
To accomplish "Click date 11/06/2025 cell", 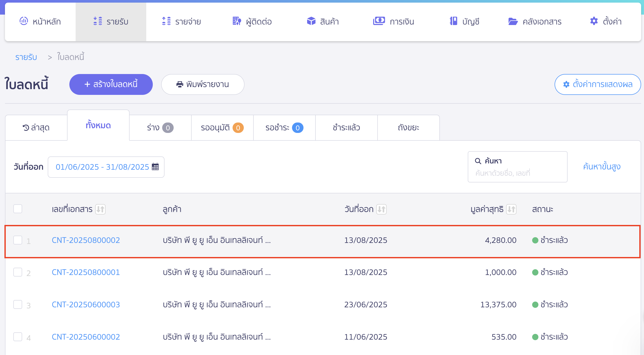I will 366,337.
